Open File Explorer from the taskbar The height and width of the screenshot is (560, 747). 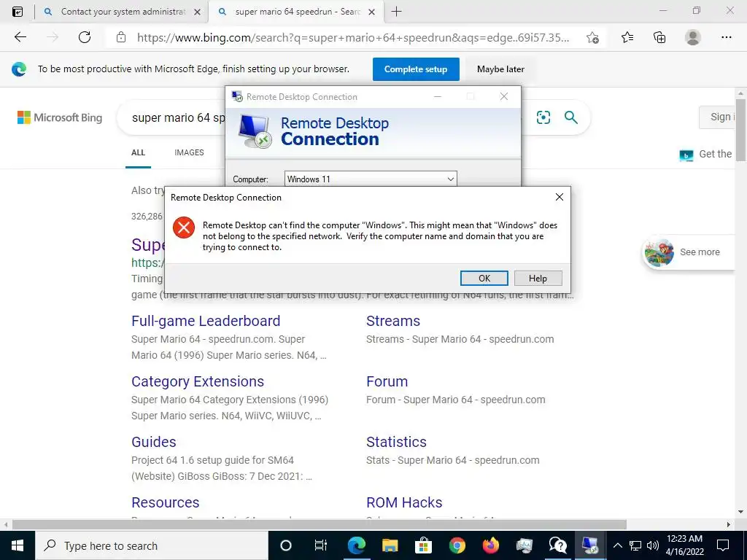pyautogui.click(x=390, y=545)
